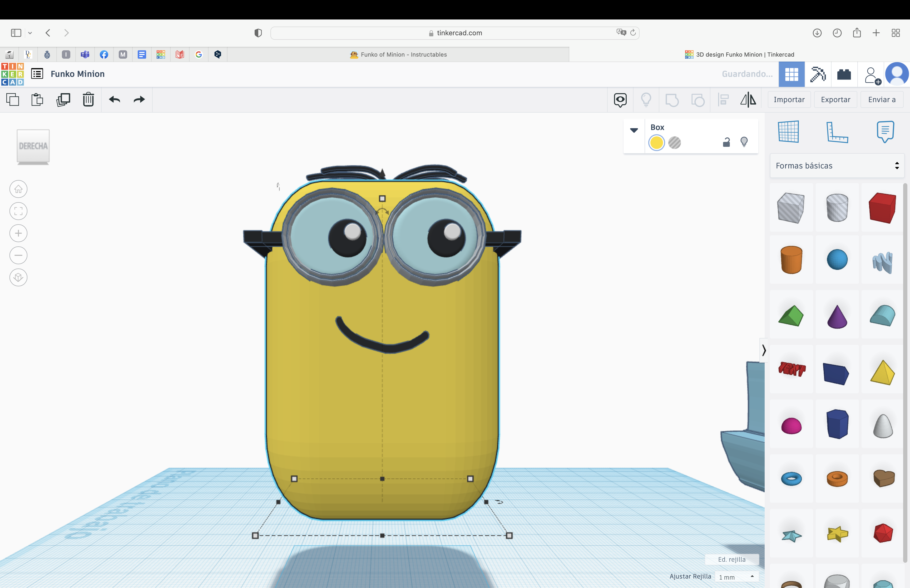Select the Notes tool
This screenshot has width=910, height=588.
[885, 132]
